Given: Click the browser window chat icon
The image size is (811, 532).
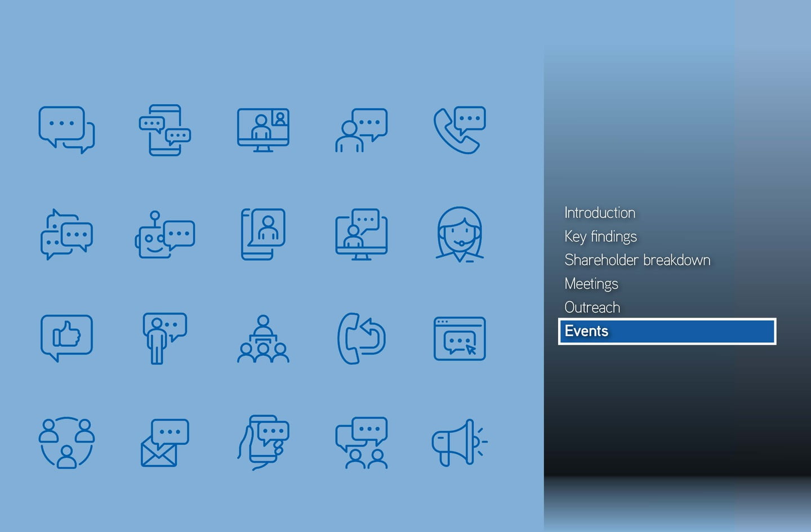Looking at the screenshot, I should [459, 338].
